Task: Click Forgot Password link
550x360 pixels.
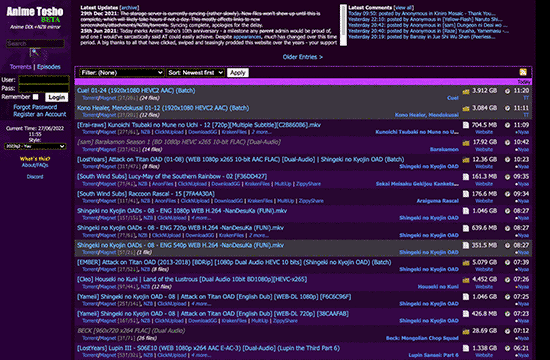Action: point(35,107)
